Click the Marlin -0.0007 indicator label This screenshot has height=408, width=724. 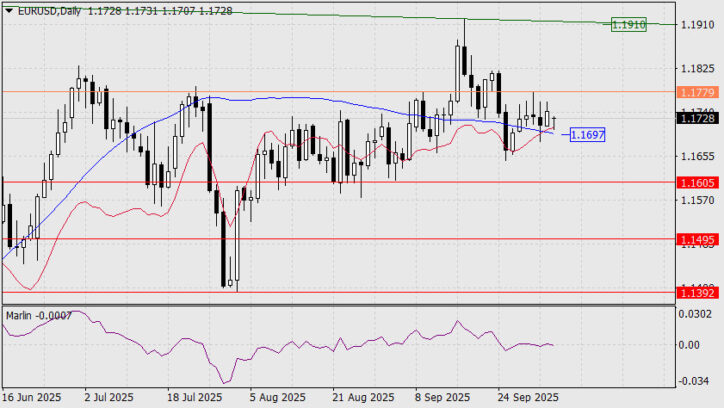(x=38, y=315)
